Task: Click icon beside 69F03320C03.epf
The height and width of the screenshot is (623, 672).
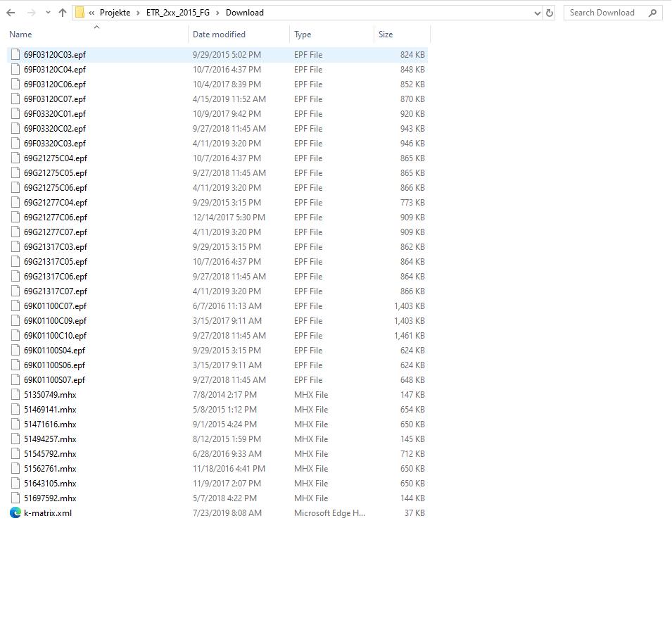Action: [15, 143]
